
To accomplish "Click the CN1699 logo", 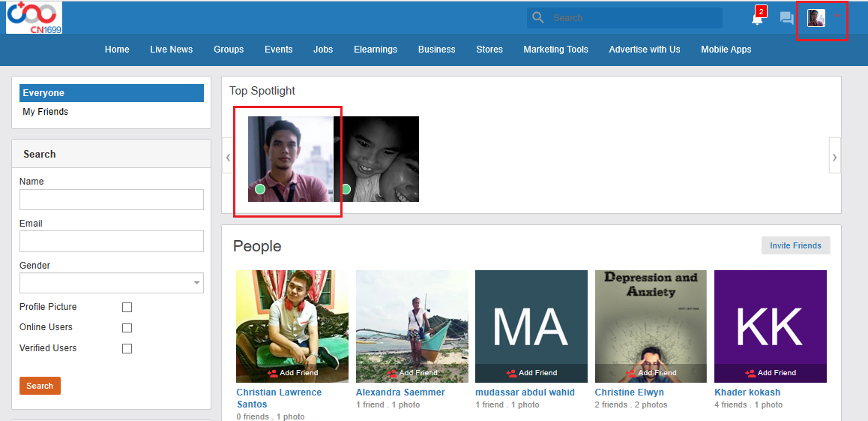I will point(34,18).
